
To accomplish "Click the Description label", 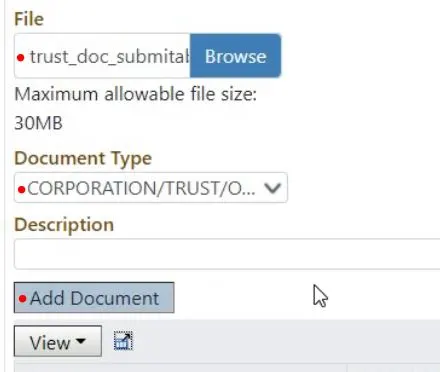I will [64, 225].
